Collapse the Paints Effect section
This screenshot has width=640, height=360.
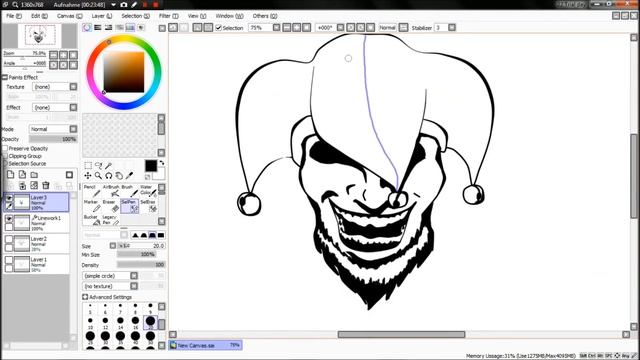[x=5, y=77]
